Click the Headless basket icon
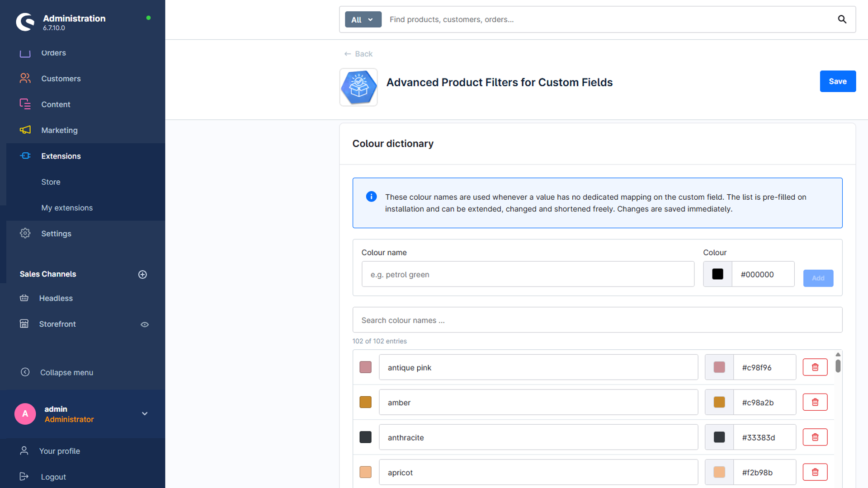Viewport: 868px width, 488px height. (x=24, y=298)
